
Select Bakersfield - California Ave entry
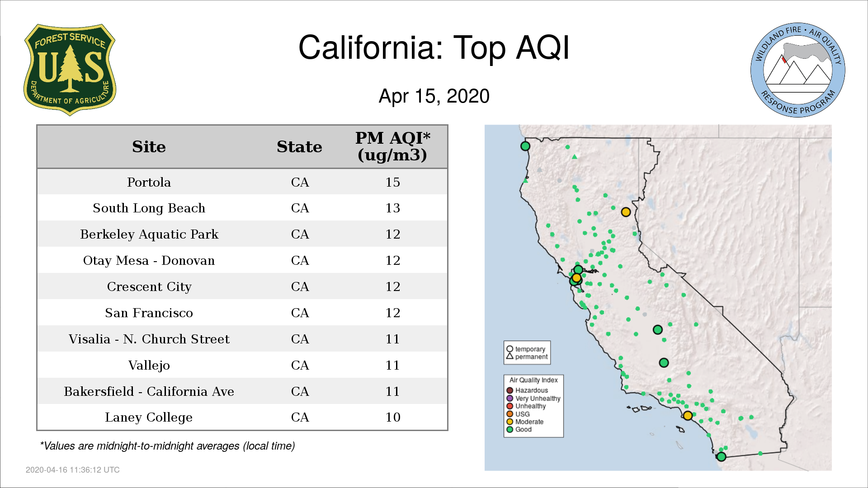click(149, 391)
